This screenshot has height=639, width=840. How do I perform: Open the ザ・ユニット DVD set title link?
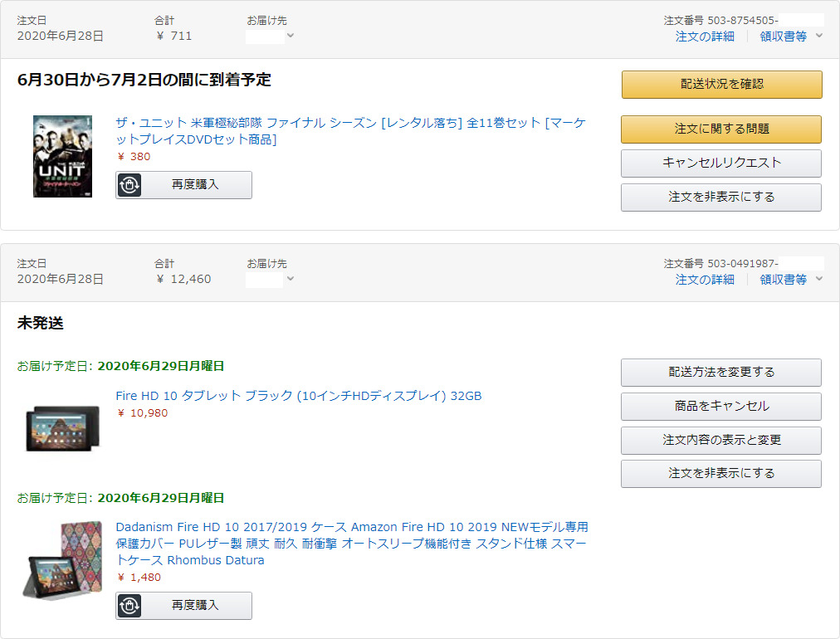pos(349,123)
